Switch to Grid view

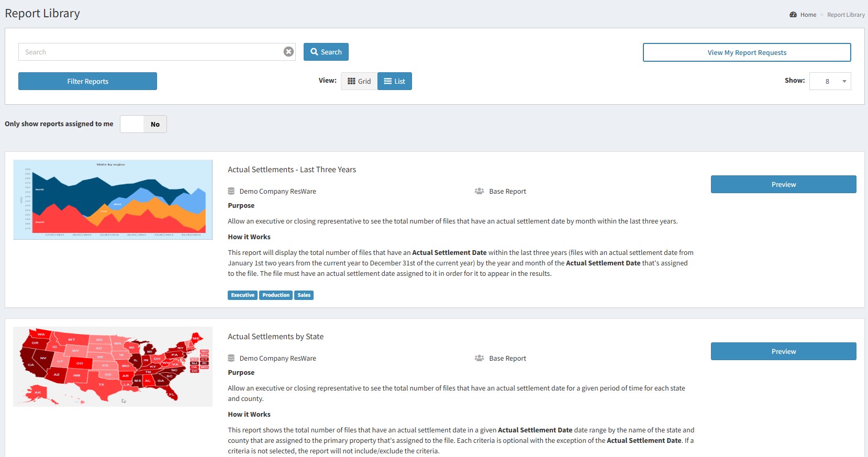(359, 81)
